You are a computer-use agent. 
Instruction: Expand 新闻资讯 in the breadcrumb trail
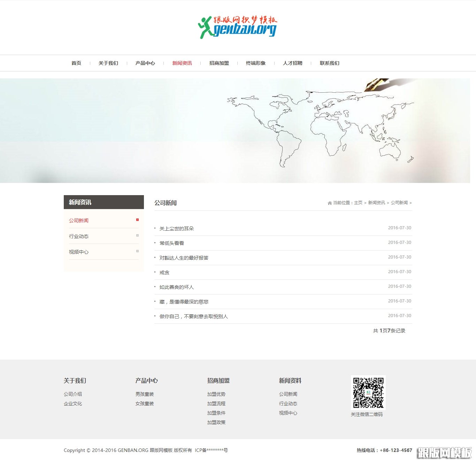[377, 203]
